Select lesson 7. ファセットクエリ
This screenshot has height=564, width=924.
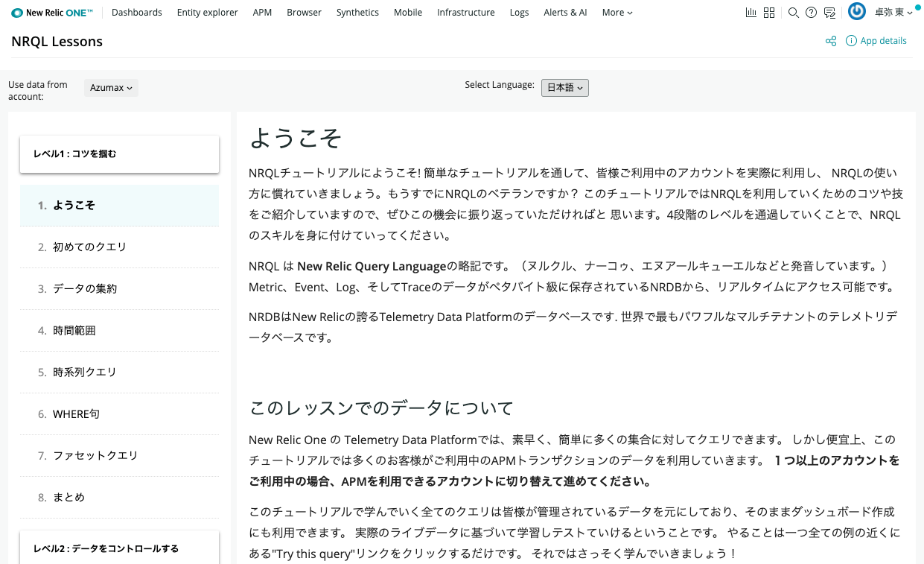pos(119,456)
